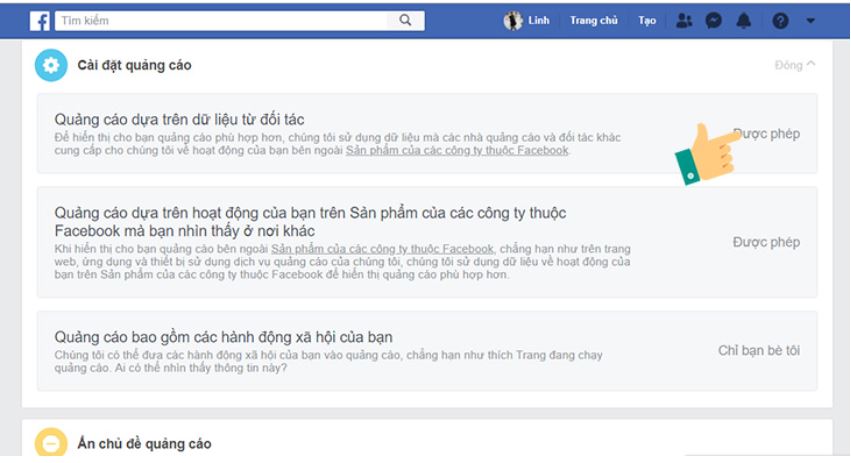Collapse section with Đóng
The image size is (851, 463).
[795, 65]
